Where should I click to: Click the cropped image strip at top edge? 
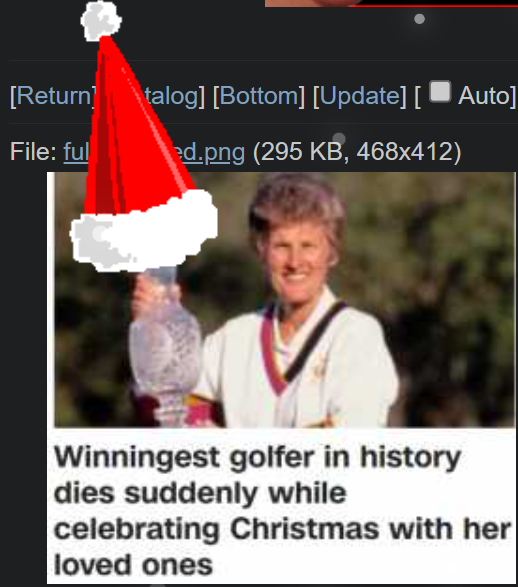(391, 3)
